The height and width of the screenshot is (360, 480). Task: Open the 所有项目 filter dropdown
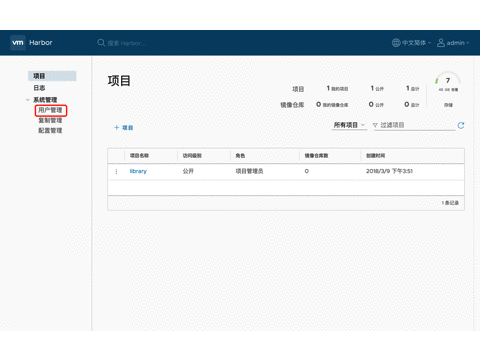(x=349, y=125)
